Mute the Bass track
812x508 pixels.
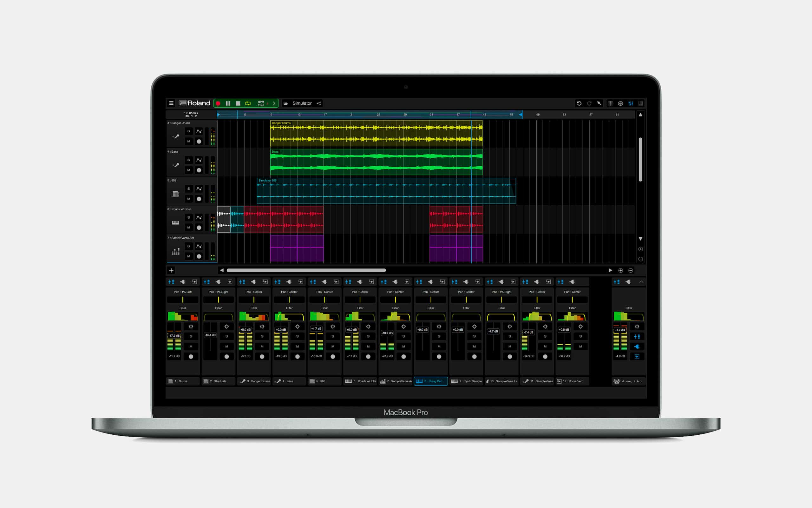(188, 170)
